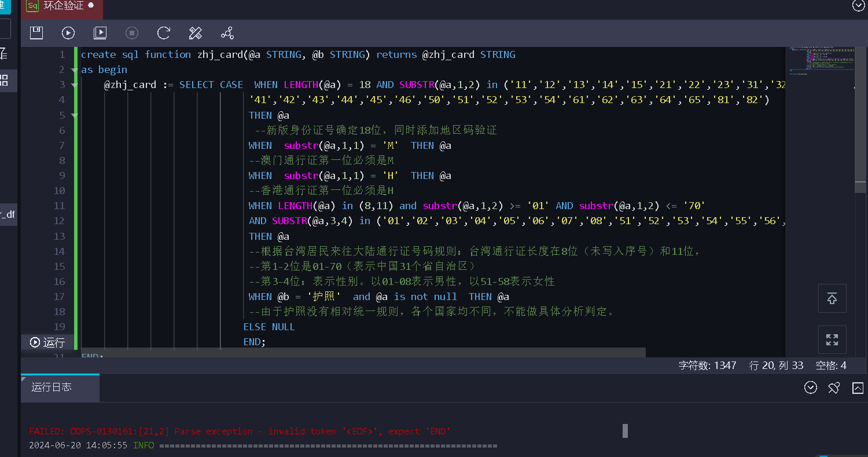
Task: Click the comment 澳门通行证第一位必须是M
Action: coord(321,160)
